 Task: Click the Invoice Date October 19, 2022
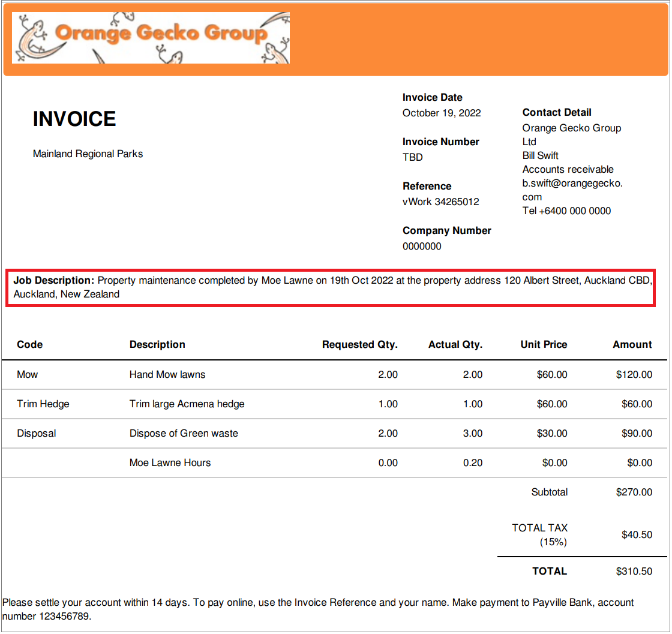tap(442, 113)
